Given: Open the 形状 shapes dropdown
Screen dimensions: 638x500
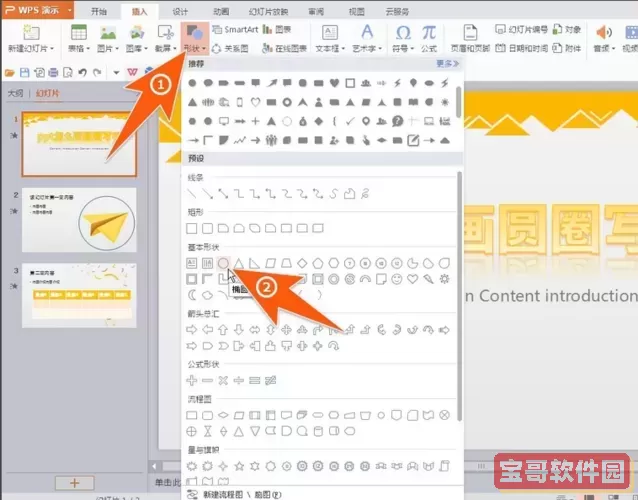Looking at the screenshot, I should tap(196, 47).
